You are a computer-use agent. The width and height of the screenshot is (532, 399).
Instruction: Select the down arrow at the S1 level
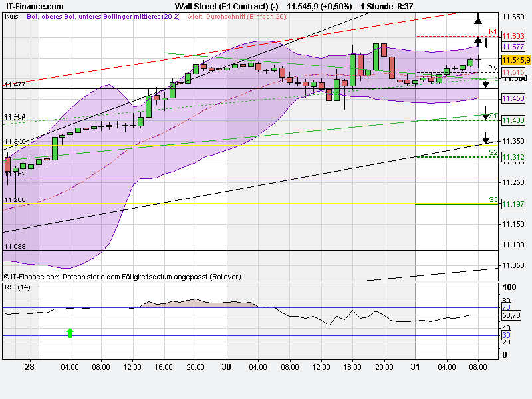[x=485, y=113]
